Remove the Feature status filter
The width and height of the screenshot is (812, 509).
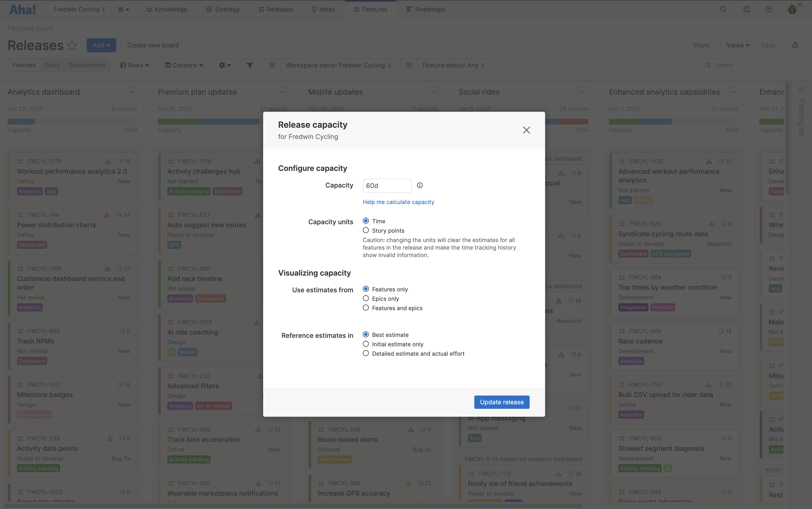(409, 65)
